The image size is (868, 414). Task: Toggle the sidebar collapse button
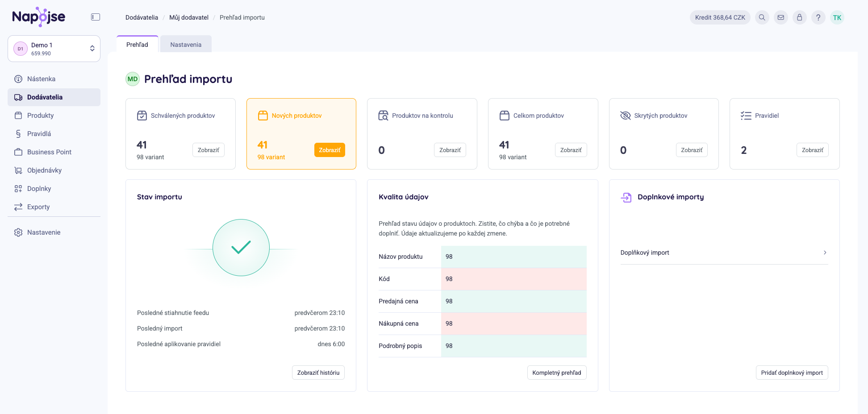point(96,17)
